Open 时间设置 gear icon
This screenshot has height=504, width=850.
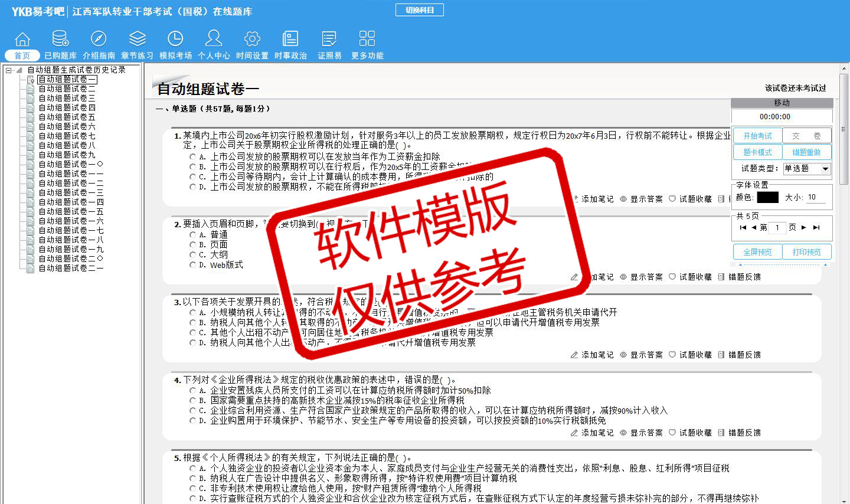252,39
